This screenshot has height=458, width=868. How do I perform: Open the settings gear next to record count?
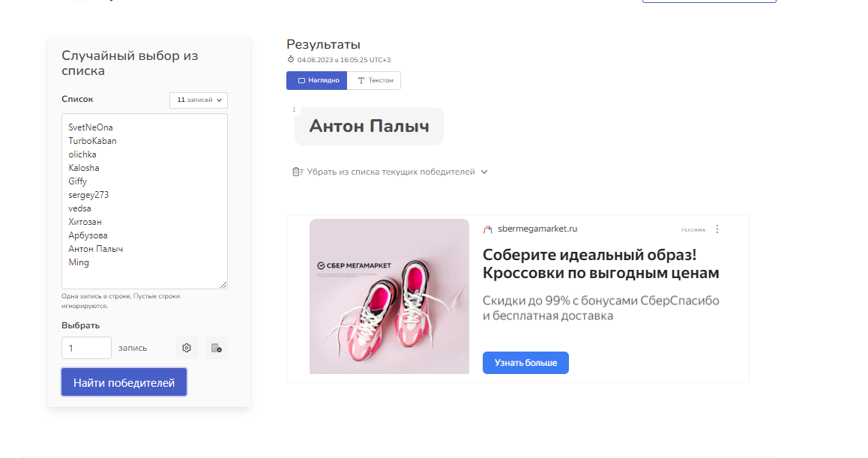(x=187, y=348)
